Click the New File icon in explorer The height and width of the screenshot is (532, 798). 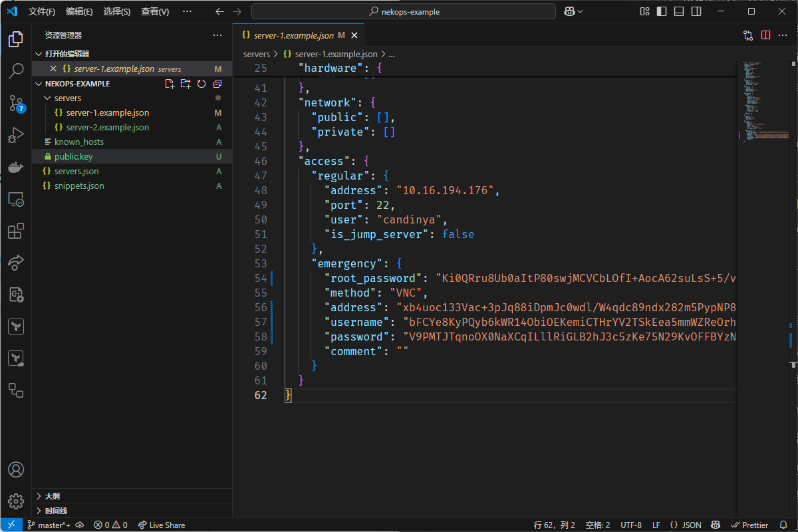170,84
